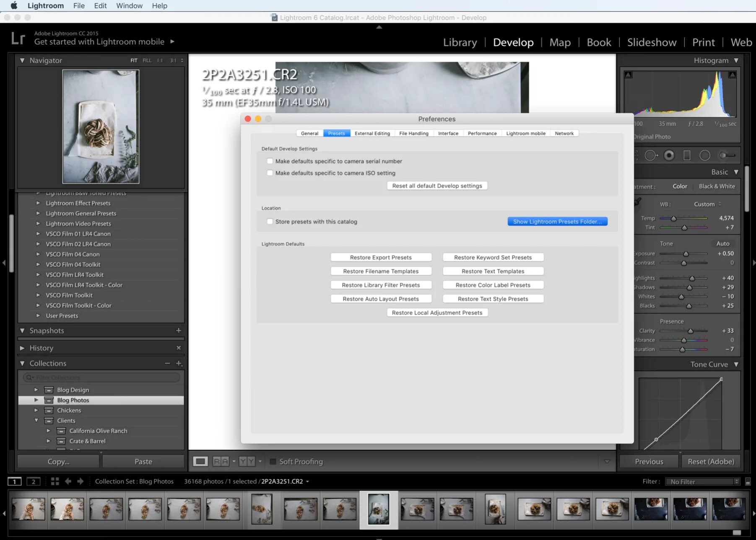Select the Graduated Filter tool icon
This screenshot has height=540, width=756.
[687, 155]
